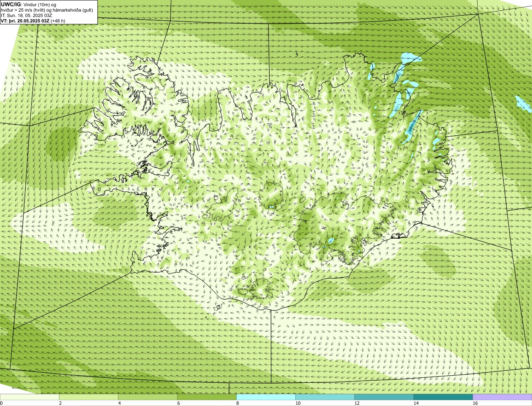
Task: Click the "14" label under the color scale
Action: tap(416, 403)
